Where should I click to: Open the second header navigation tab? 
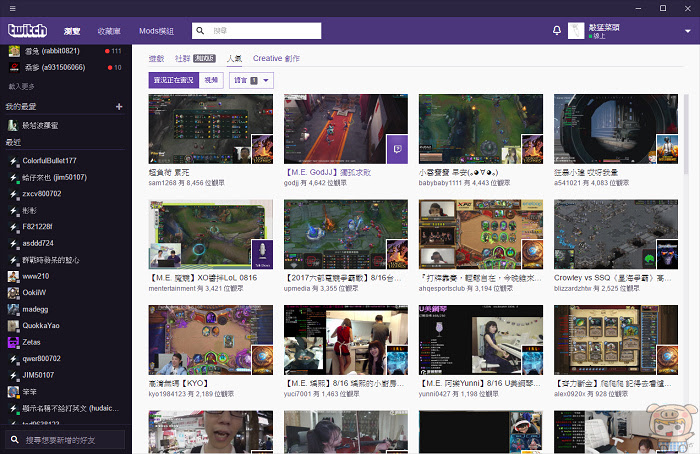pyautogui.click(x=109, y=31)
